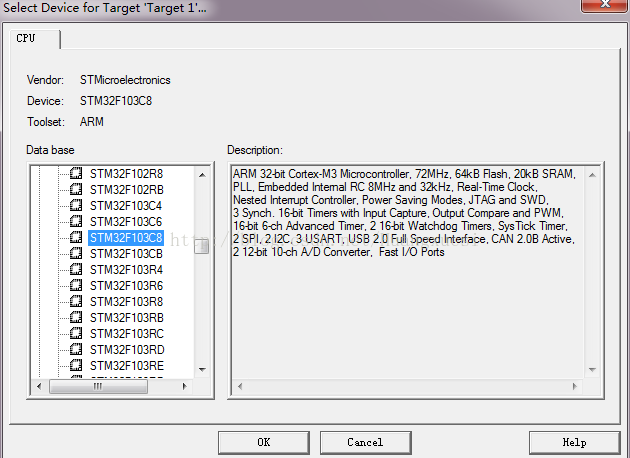This screenshot has width=630, height=458.
Task: Click the chip icon beside STM32F103R8
Action: point(76,301)
